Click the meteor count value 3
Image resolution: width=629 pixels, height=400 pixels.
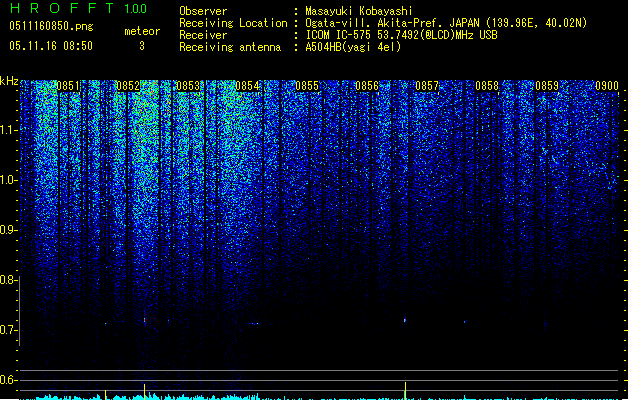point(142,46)
